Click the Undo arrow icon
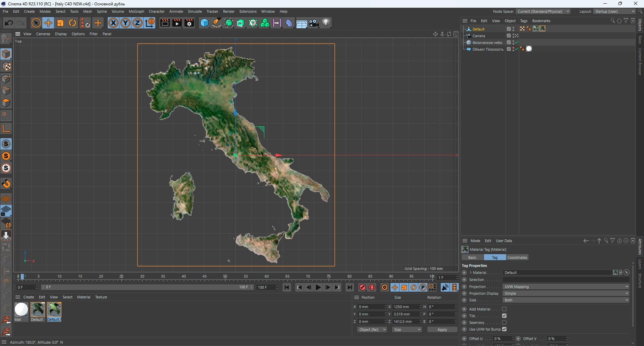 click(x=9, y=23)
